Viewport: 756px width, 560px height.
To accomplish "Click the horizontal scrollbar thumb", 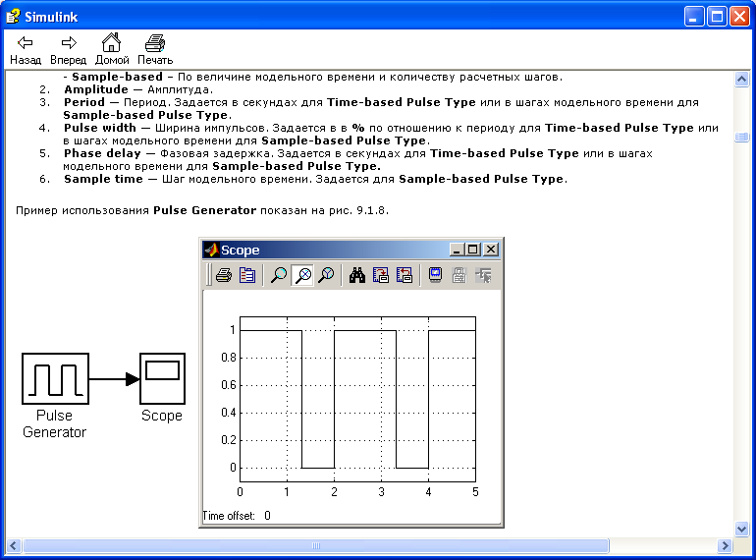I will 316,545.
